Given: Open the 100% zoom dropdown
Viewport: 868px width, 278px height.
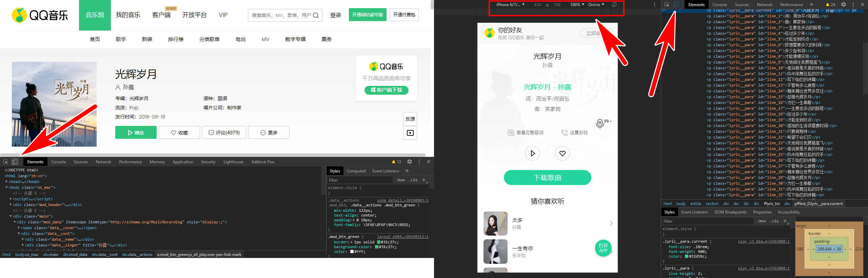Looking at the screenshot, I should 577,5.
